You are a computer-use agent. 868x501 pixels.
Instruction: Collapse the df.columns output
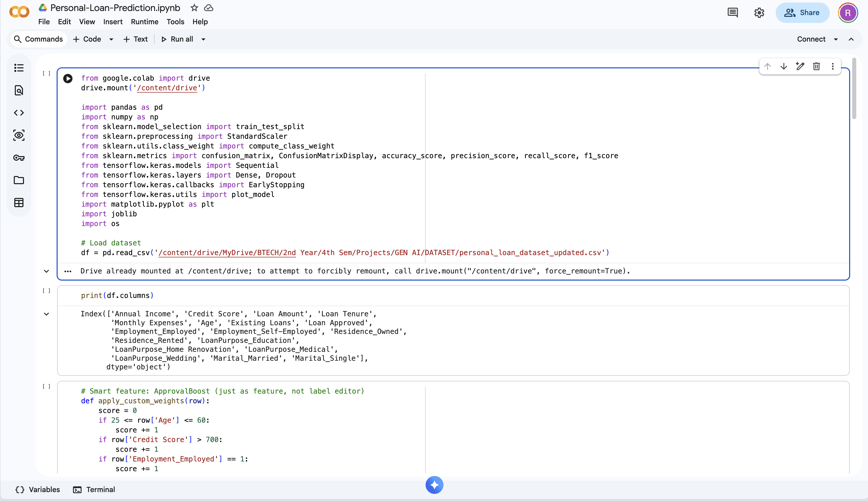pyautogui.click(x=46, y=314)
